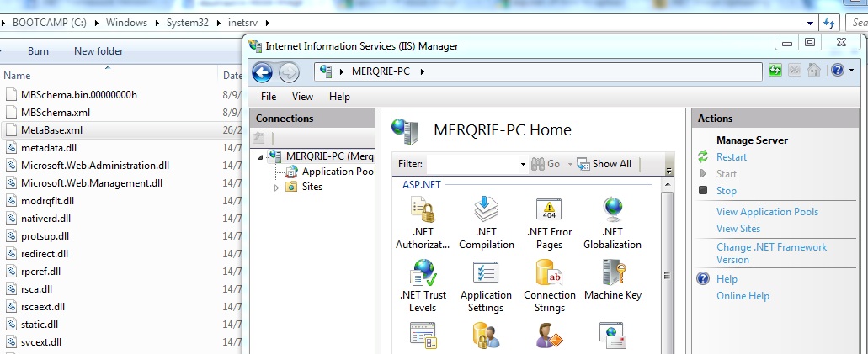Click the Restart action green arrows icon
Viewport: 868px width, 354px height.
click(x=703, y=157)
